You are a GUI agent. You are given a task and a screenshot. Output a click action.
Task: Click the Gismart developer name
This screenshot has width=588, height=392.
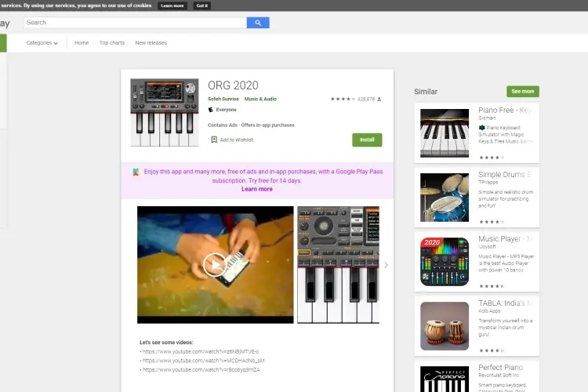[x=487, y=118]
